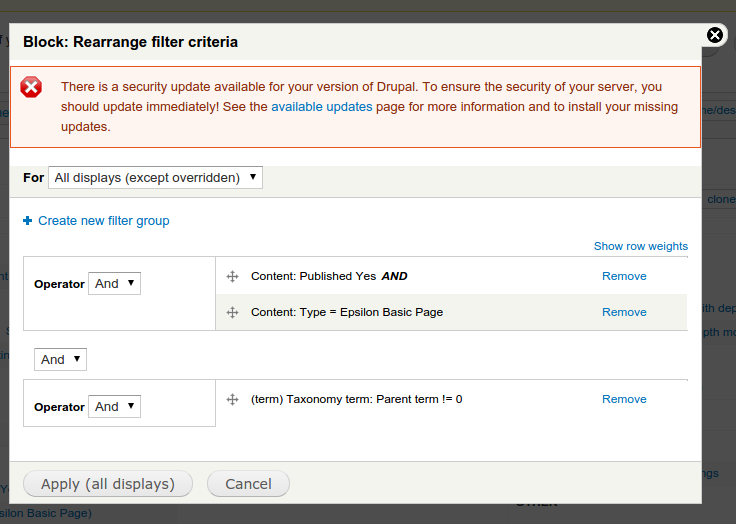Remove the Content: Type Epsilon Basic Page filter

(x=624, y=312)
